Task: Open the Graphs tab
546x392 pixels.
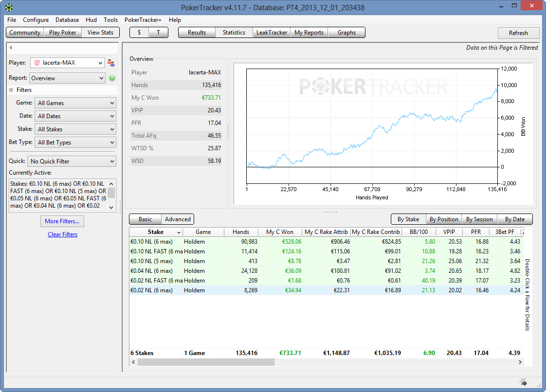Action: tap(346, 33)
